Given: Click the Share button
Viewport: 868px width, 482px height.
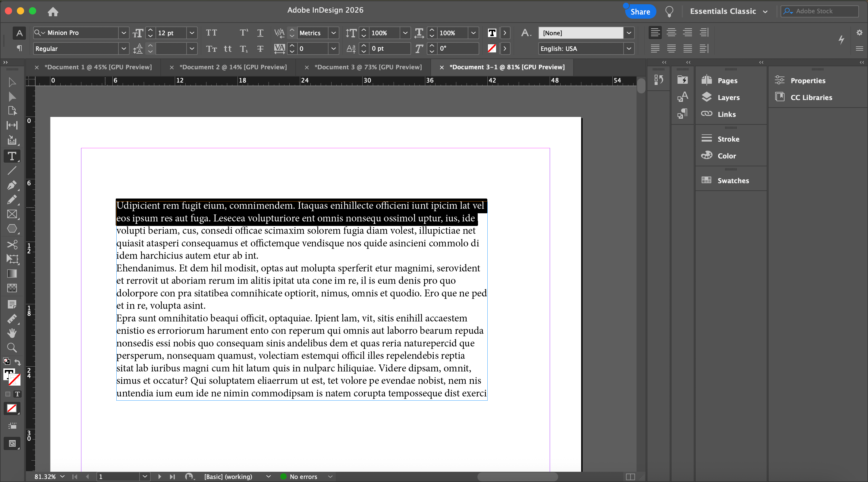Looking at the screenshot, I should 640,12.
